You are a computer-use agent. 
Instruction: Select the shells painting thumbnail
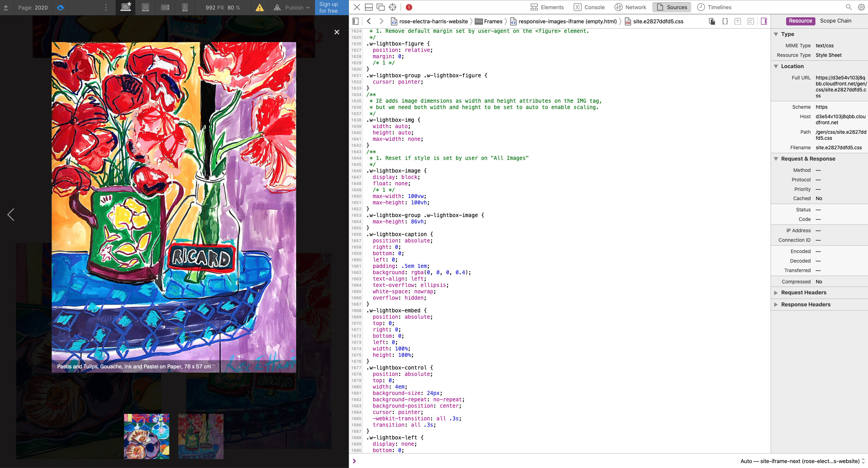pyautogui.click(x=146, y=436)
